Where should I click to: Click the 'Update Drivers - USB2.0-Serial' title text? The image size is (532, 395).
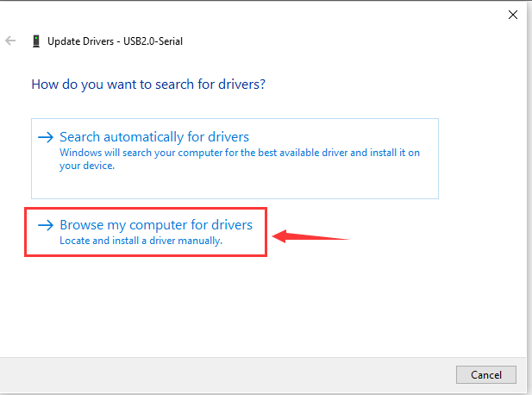pos(115,41)
